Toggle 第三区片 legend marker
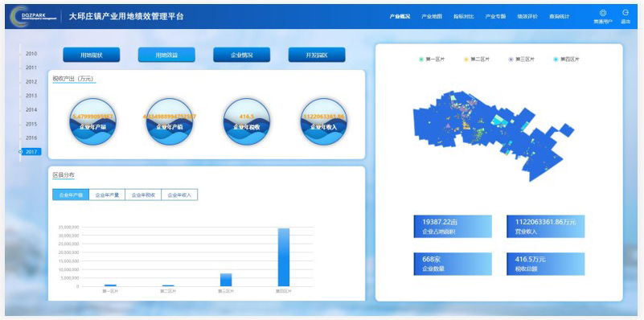 pyautogui.click(x=511, y=59)
